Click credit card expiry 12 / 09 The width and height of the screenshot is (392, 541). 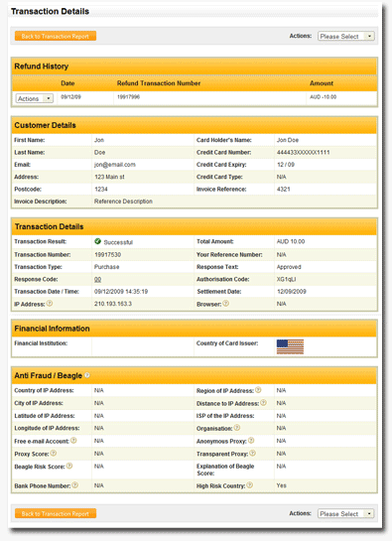[286, 165]
